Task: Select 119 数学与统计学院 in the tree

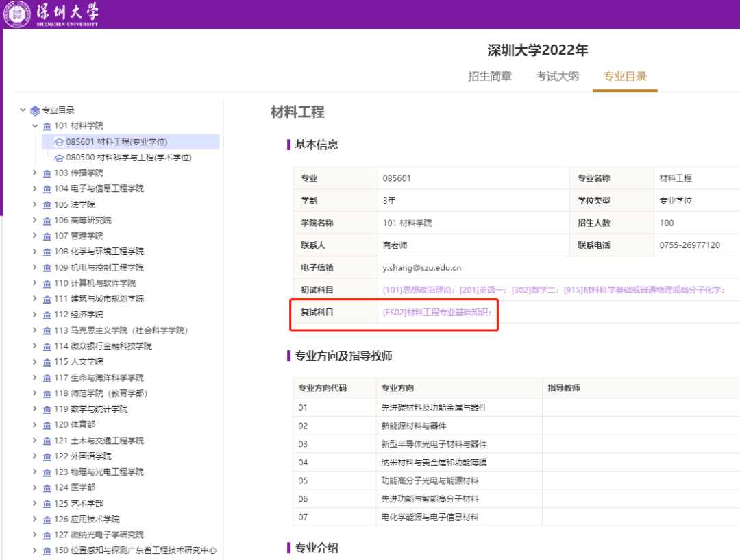Action: pos(90,409)
